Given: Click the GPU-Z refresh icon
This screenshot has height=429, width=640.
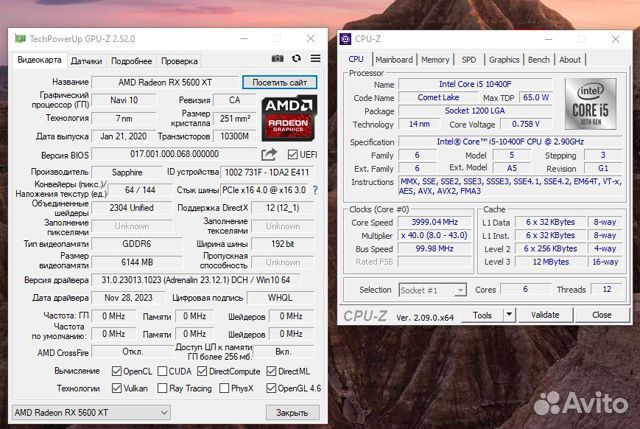Looking at the screenshot, I should (x=296, y=60).
